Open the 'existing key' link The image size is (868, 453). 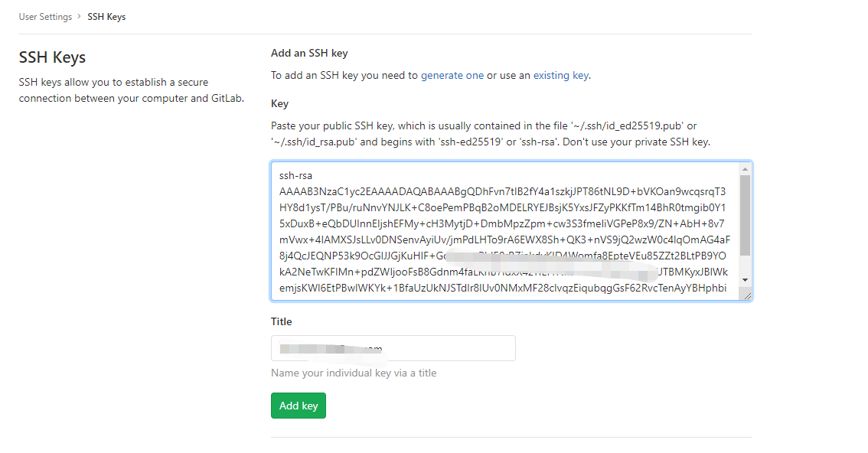click(x=560, y=75)
